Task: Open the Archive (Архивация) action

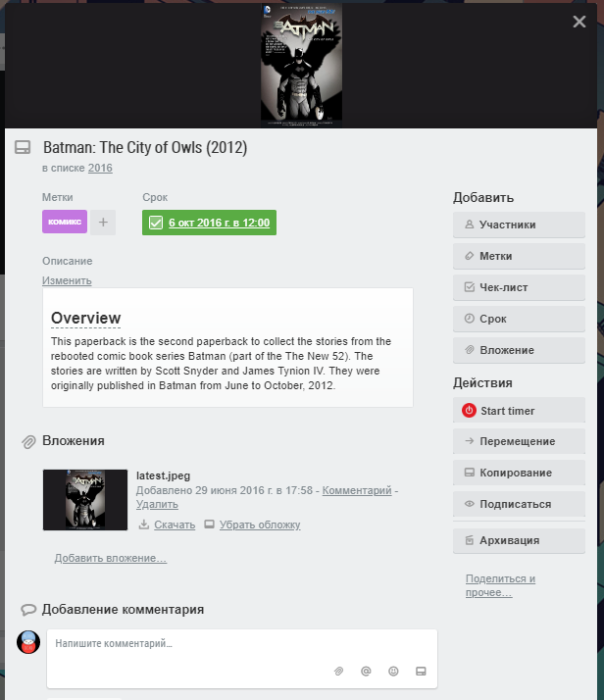Action: click(x=519, y=540)
